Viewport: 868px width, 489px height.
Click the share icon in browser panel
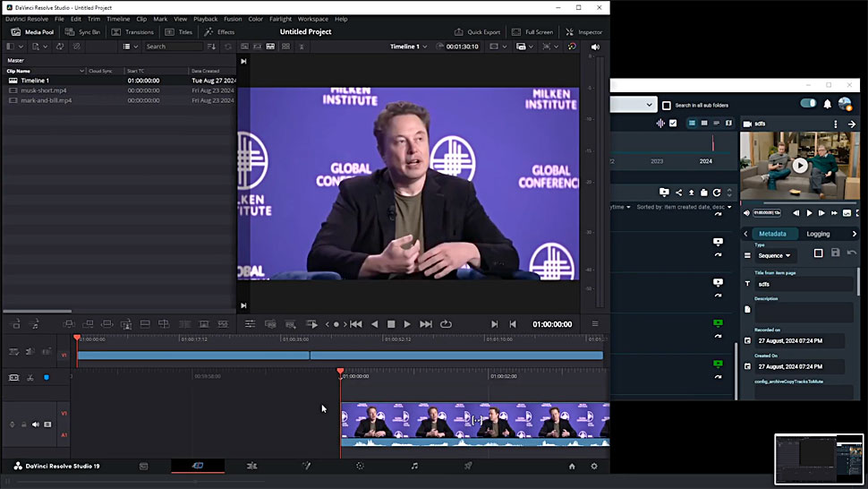coord(678,192)
